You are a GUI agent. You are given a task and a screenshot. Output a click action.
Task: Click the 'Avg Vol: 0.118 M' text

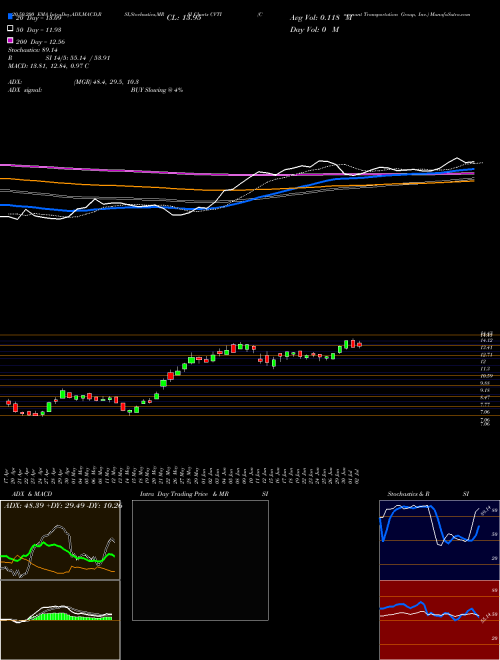click(321, 18)
